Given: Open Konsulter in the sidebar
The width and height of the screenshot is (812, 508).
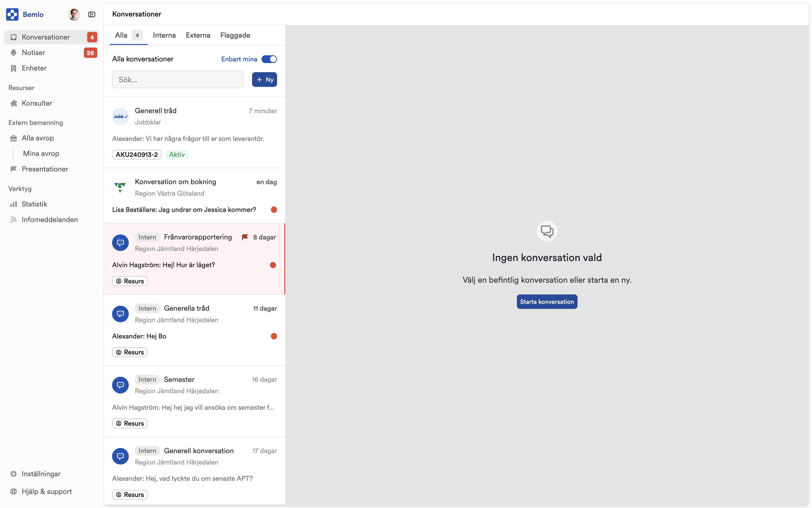Looking at the screenshot, I should pos(52,103).
